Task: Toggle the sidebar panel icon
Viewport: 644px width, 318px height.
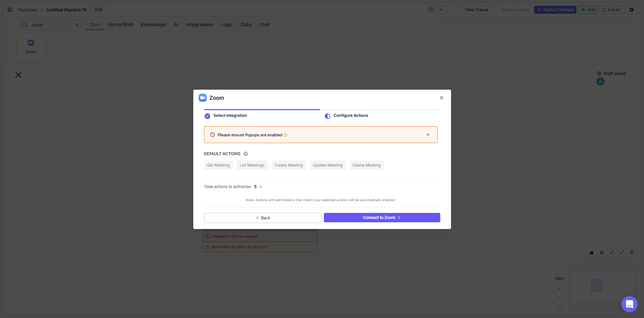Action: pos(10,10)
